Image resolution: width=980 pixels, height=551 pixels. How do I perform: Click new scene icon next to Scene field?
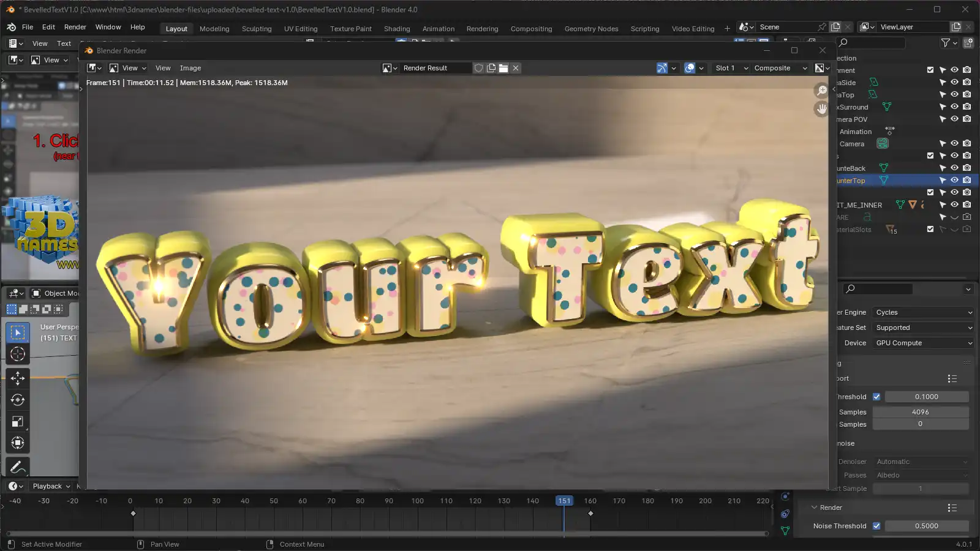pyautogui.click(x=835, y=27)
